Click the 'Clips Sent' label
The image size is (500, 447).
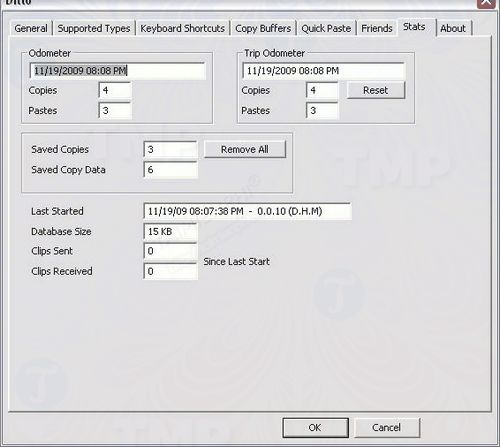[x=52, y=251]
